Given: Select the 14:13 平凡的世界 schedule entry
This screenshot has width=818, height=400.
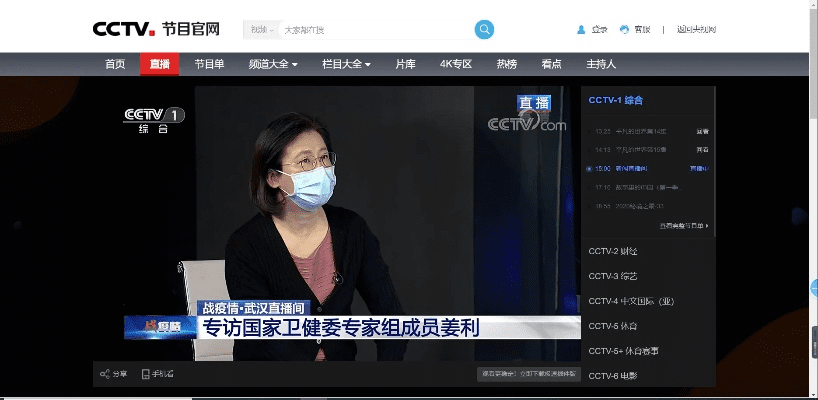Looking at the screenshot, I should [x=630, y=150].
